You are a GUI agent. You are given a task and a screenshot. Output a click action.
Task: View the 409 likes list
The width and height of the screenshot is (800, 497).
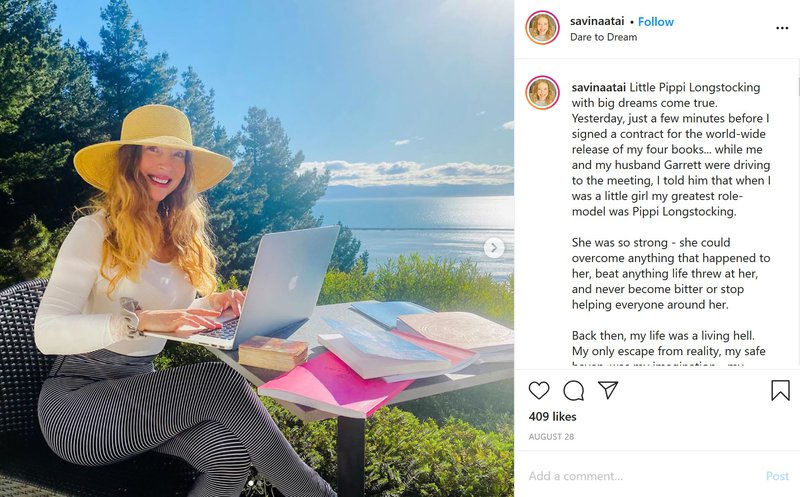[x=553, y=416]
